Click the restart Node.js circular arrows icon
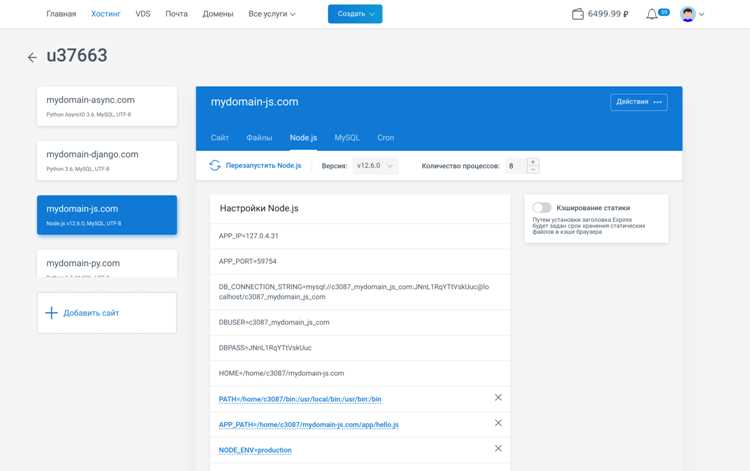This screenshot has width=750, height=471. coord(215,165)
